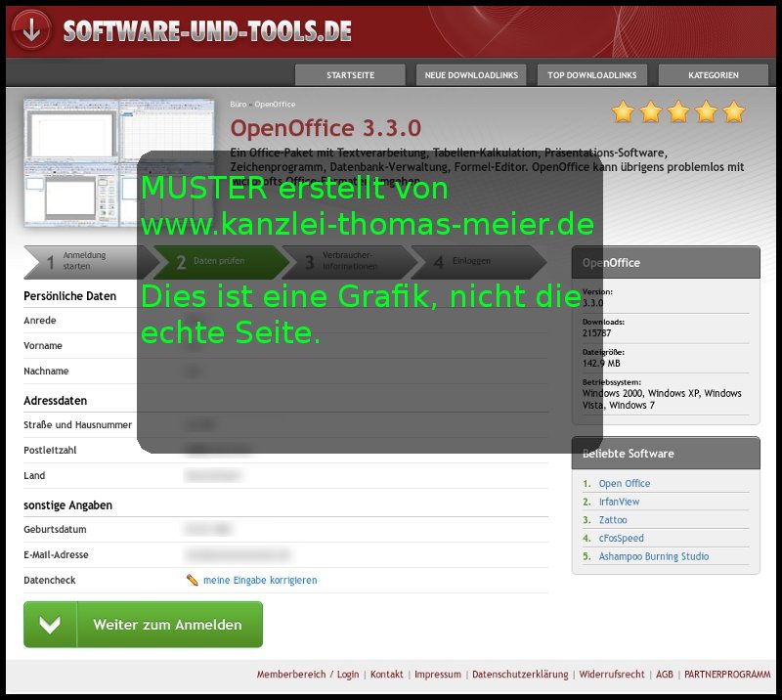782x700 pixels.
Task: Click the first gold rating star
Action: (623, 112)
